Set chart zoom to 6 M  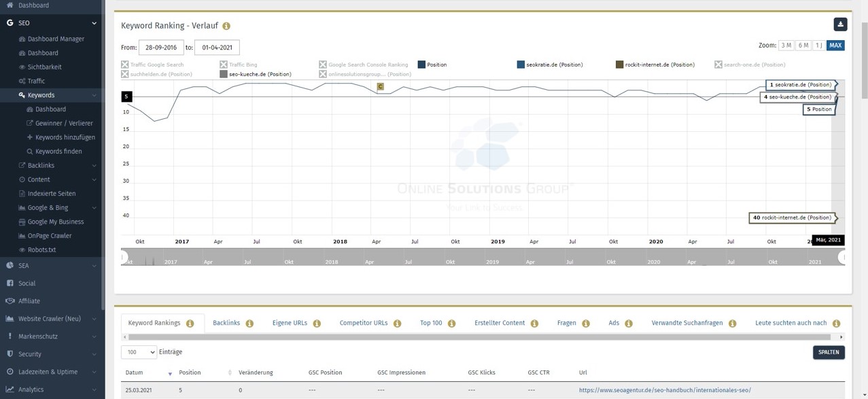pyautogui.click(x=803, y=46)
